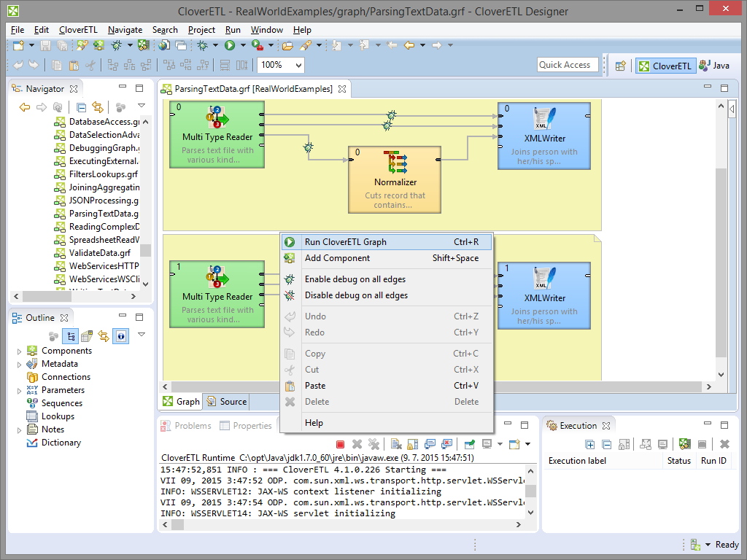Click the debug bug icon in main toolbar
This screenshot has width=747, height=560.
point(203,45)
